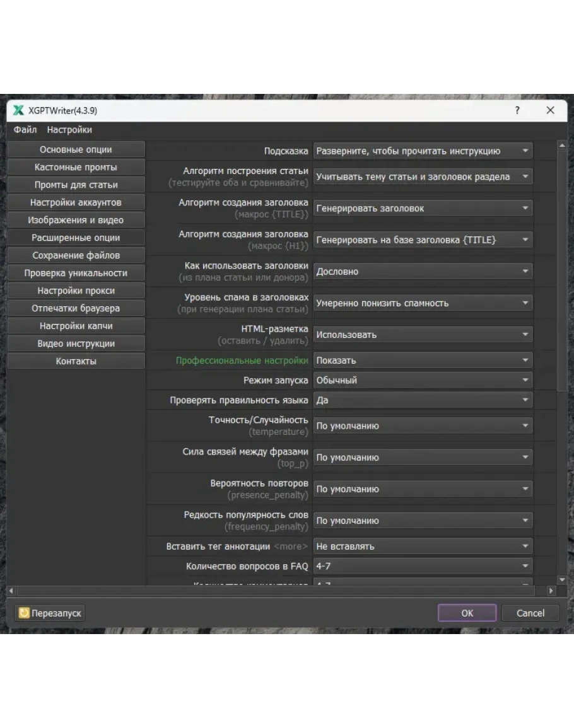
Task: Click the Cancel button
Action: point(530,613)
